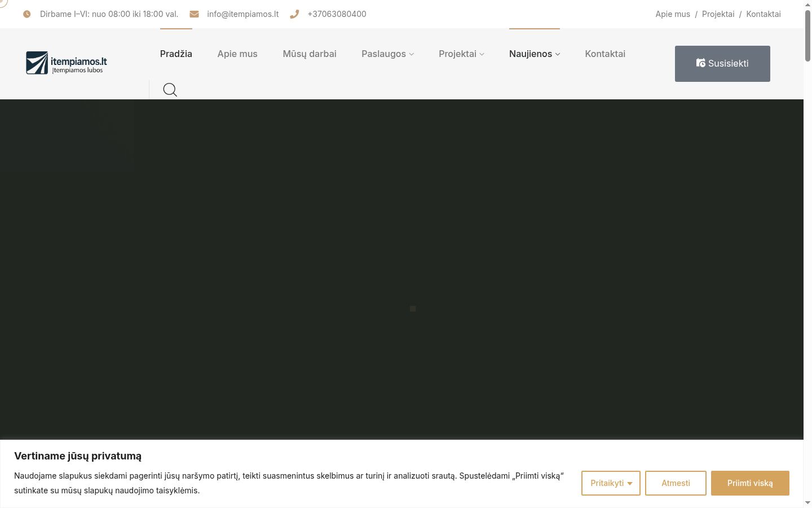
Task: Click the Susisiekti button
Action: click(x=722, y=64)
